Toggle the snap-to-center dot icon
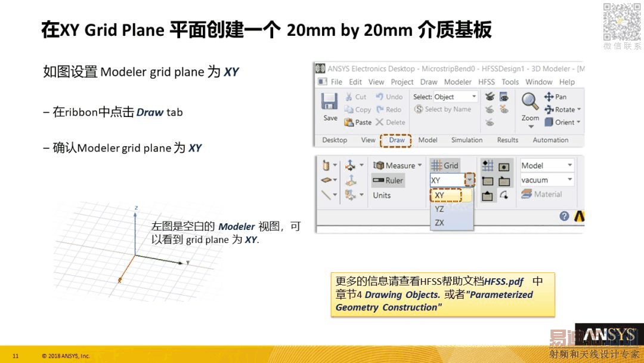The image size is (644, 363). [504, 167]
